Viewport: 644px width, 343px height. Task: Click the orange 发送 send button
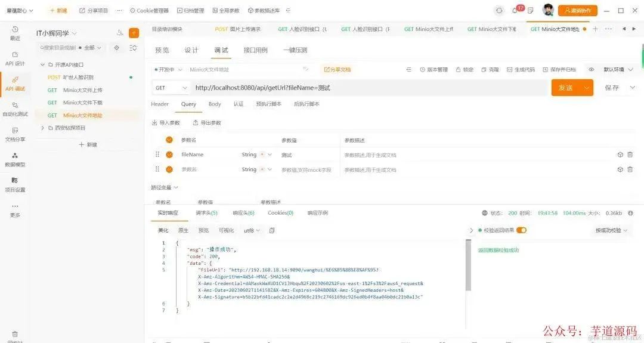tap(566, 88)
